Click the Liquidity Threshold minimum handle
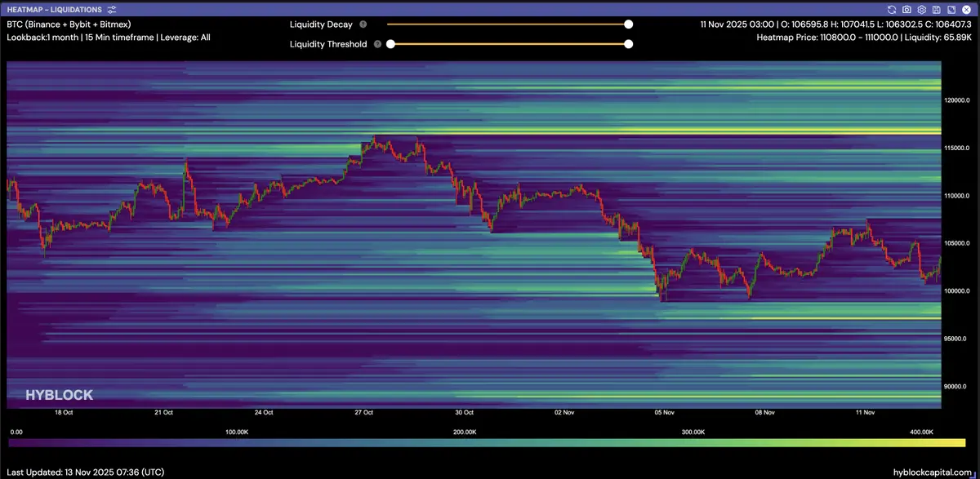980x479 pixels. pos(390,44)
